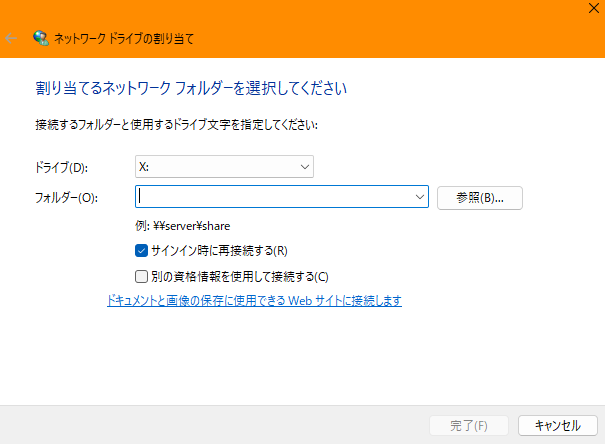The width and height of the screenshot is (605, 444).
Task: Click the ドライブ(D): label
Action: [61, 167]
